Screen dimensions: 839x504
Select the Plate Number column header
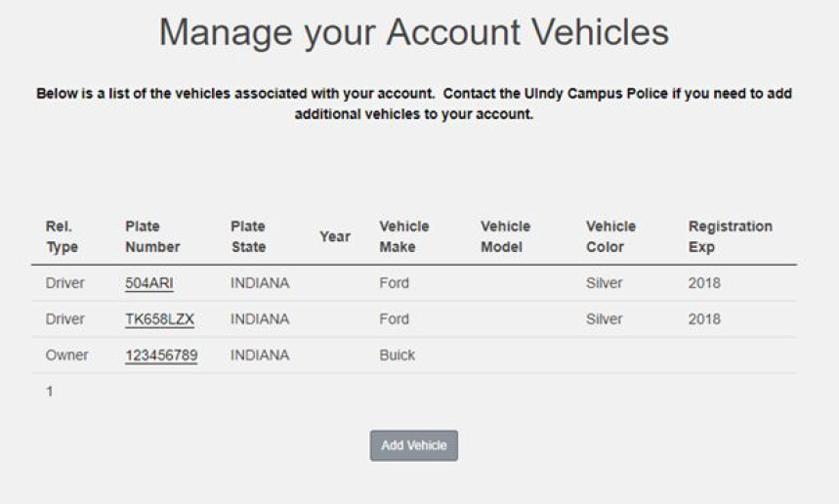[x=152, y=236]
